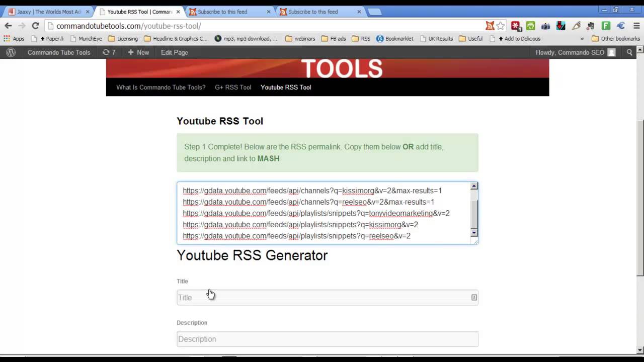The image size is (644, 362).
Task: Close the Jaaxy tab
Action: tap(87, 12)
